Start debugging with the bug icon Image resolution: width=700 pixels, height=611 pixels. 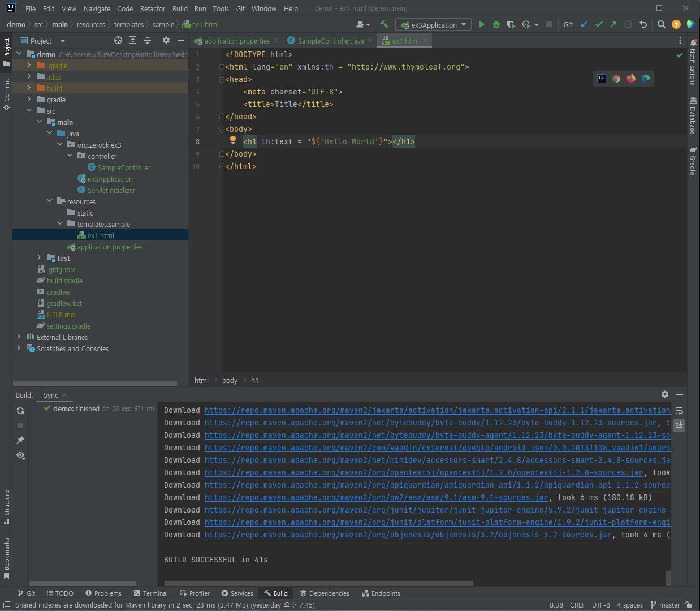coord(496,24)
